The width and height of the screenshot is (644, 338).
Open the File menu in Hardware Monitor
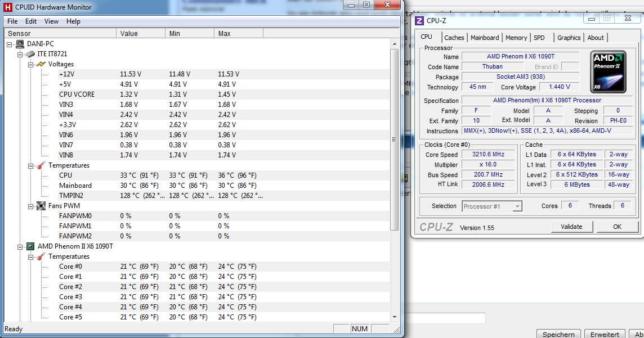(x=12, y=21)
